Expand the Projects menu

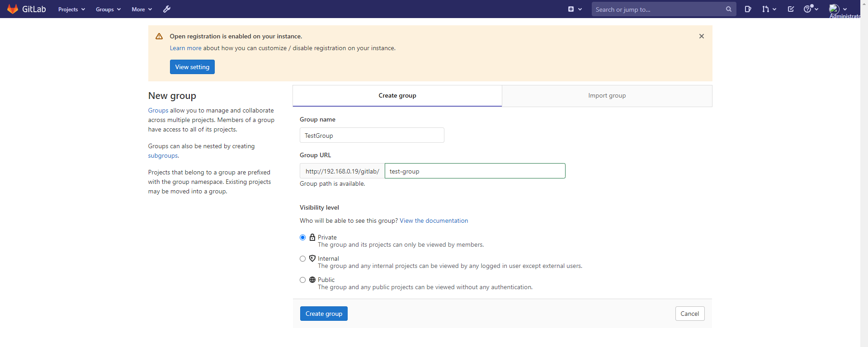tap(71, 9)
